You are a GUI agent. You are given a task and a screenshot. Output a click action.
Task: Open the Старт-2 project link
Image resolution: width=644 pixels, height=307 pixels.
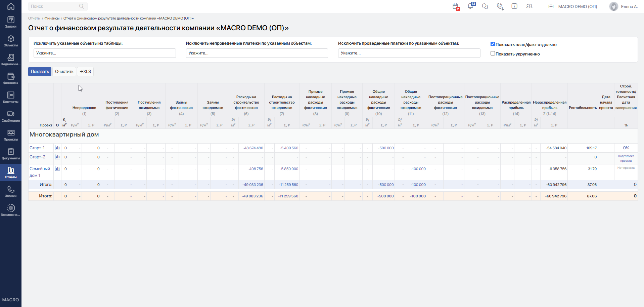tap(37, 157)
